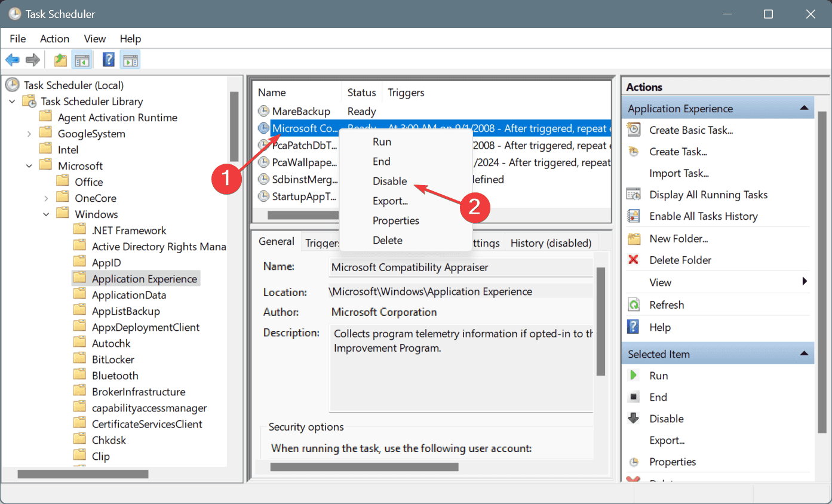Click the blue Help toolbar icon
Viewport: 832px width, 504px height.
pos(109,60)
